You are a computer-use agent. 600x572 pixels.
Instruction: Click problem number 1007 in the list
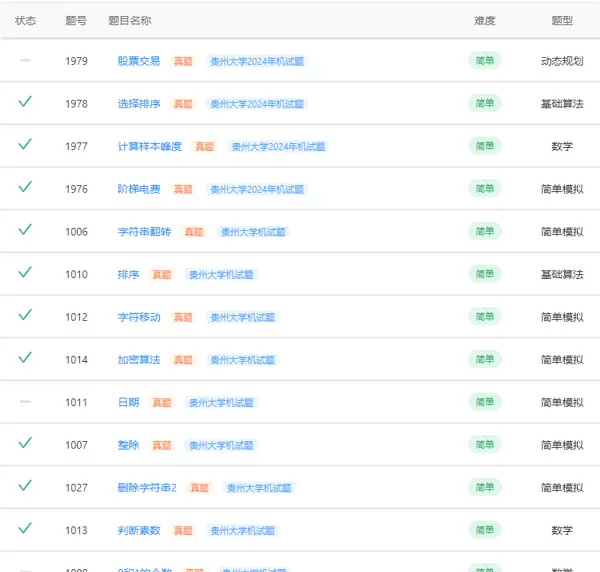tap(76, 445)
